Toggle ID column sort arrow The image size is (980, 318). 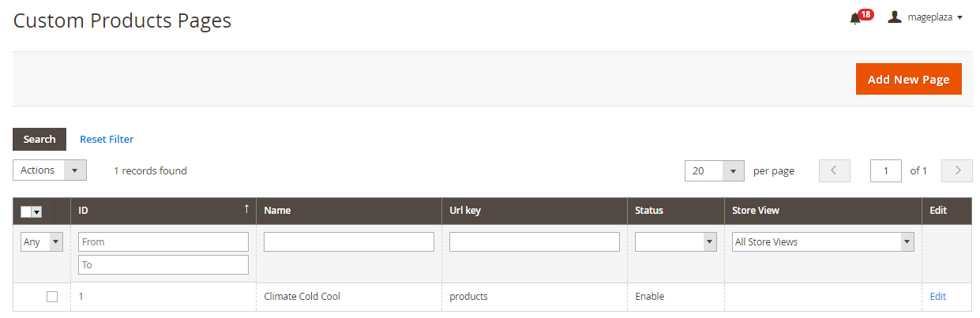[246, 209]
